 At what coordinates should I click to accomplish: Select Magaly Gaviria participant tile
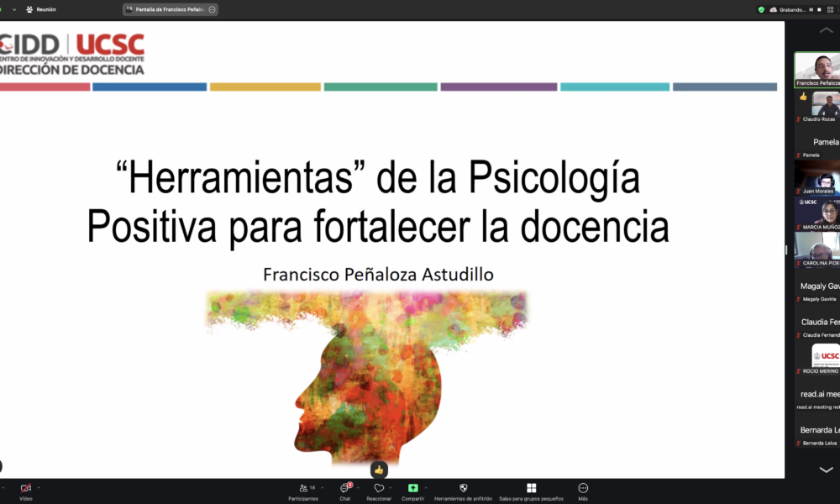click(817, 286)
